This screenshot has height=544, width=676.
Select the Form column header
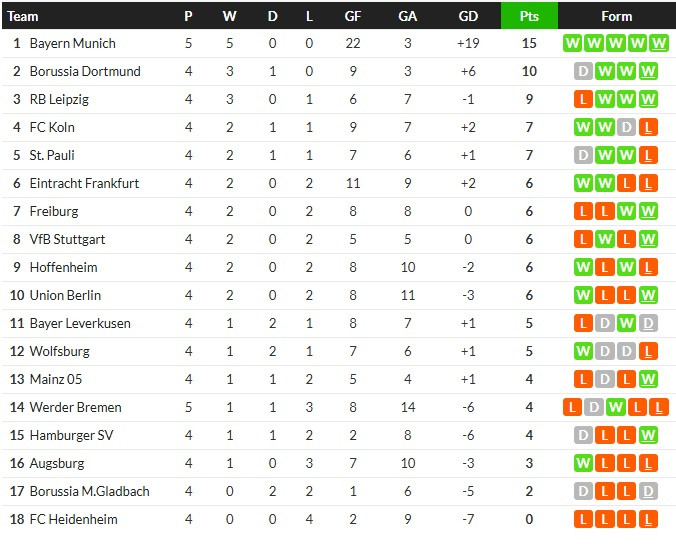pos(617,16)
